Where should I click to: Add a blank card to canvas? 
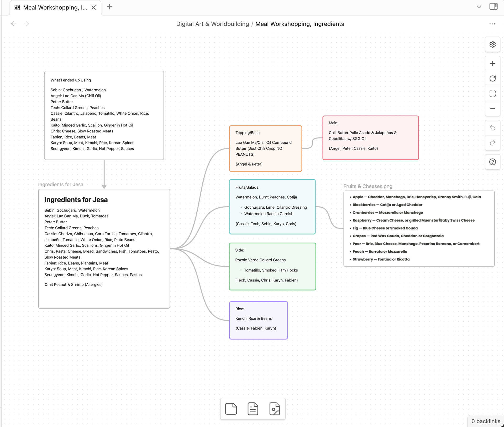click(231, 409)
